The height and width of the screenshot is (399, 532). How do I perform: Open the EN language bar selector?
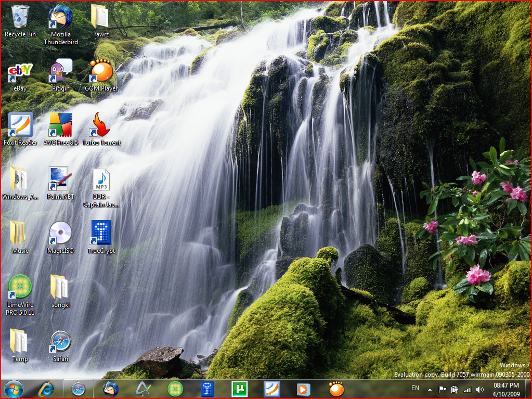click(x=415, y=388)
